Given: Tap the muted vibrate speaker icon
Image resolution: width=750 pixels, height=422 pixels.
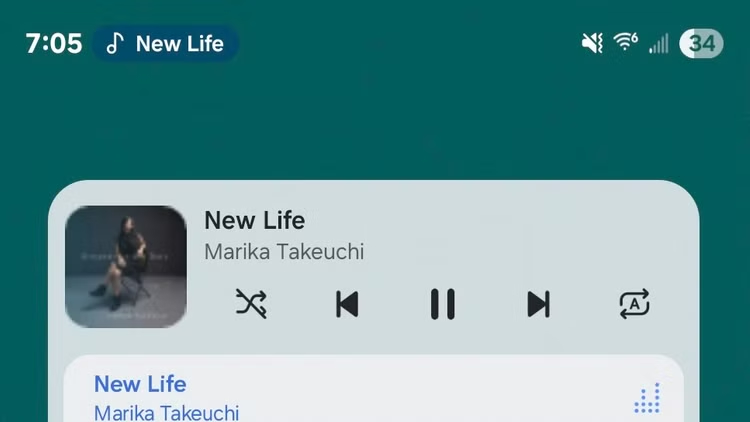Looking at the screenshot, I should pos(592,44).
